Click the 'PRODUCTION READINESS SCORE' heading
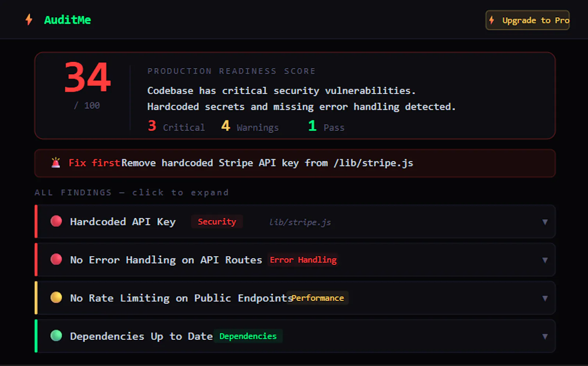The height and width of the screenshot is (366, 588). [x=232, y=71]
